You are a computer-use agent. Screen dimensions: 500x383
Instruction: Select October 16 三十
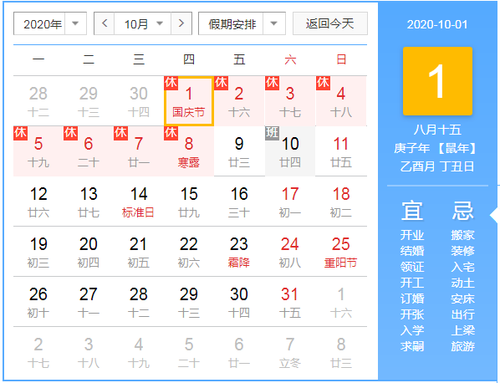coord(239,201)
